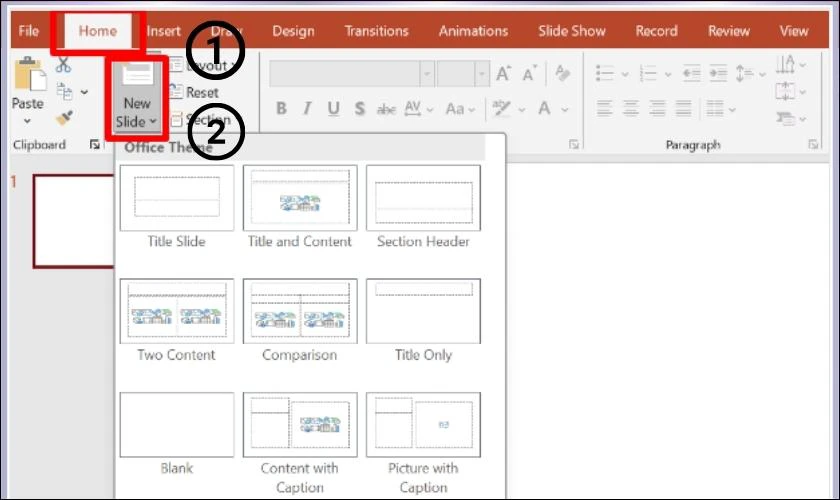Image resolution: width=840 pixels, height=500 pixels.
Task: Apply Italic formatting button
Action: pyautogui.click(x=307, y=109)
